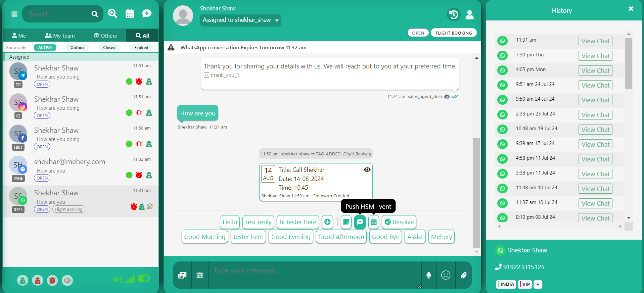Click the red agent filter icon at bottom
Screen dimensions: 644x293
38,280
